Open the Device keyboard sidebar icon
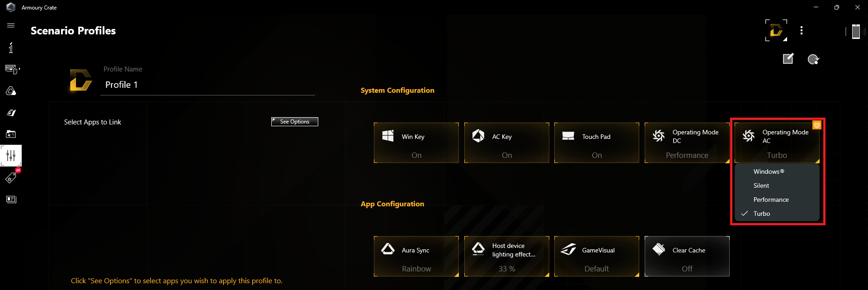This screenshot has width=868, height=290. [12, 69]
